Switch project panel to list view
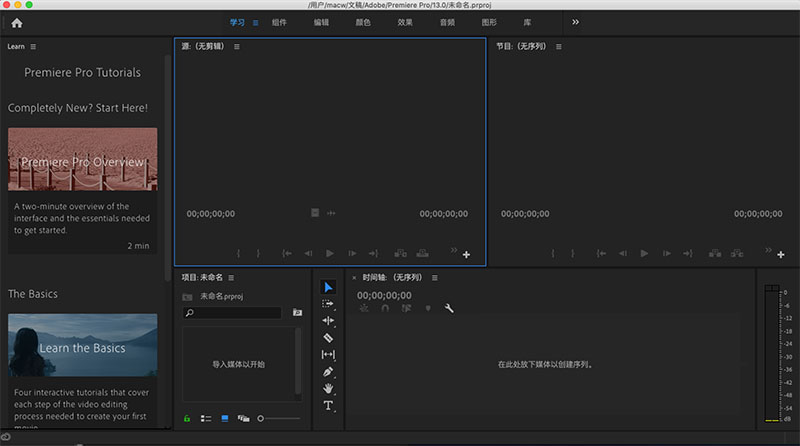Viewport: 800px width, 446px height. tap(206, 418)
